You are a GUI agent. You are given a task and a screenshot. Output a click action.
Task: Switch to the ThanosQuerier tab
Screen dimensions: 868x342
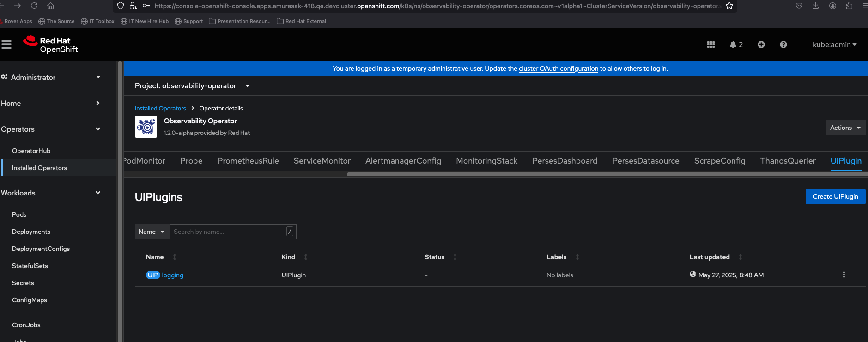788,161
